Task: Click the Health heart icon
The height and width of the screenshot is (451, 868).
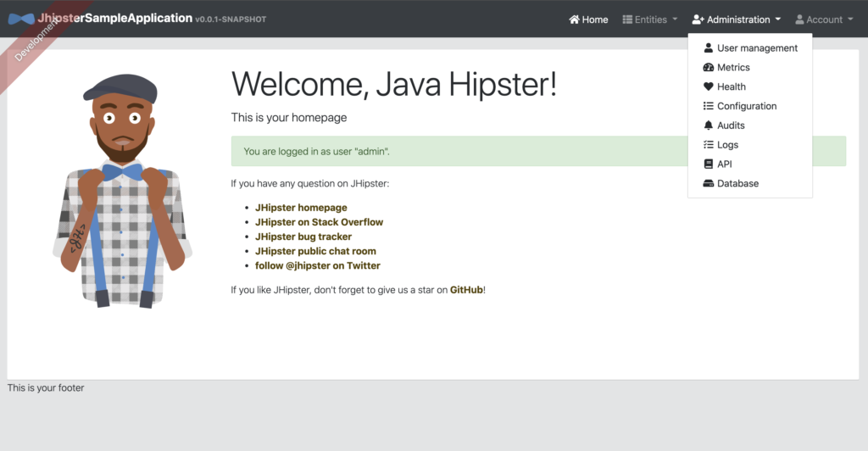Action: click(x=708, y=86)
